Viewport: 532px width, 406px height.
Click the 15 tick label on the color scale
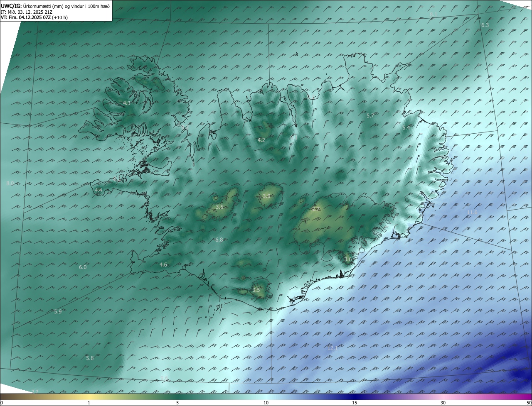(355, 403)
